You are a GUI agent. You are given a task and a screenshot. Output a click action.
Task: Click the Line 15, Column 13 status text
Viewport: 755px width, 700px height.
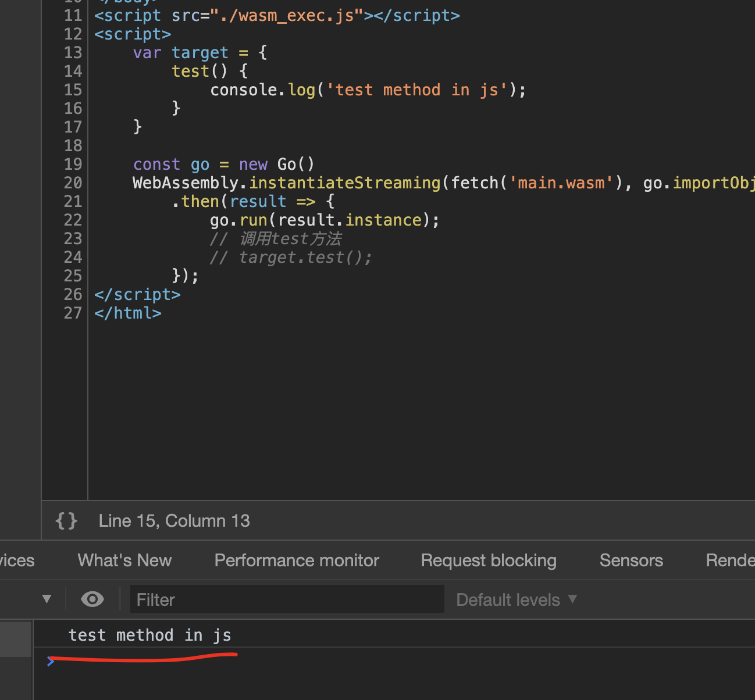point(174,520)
